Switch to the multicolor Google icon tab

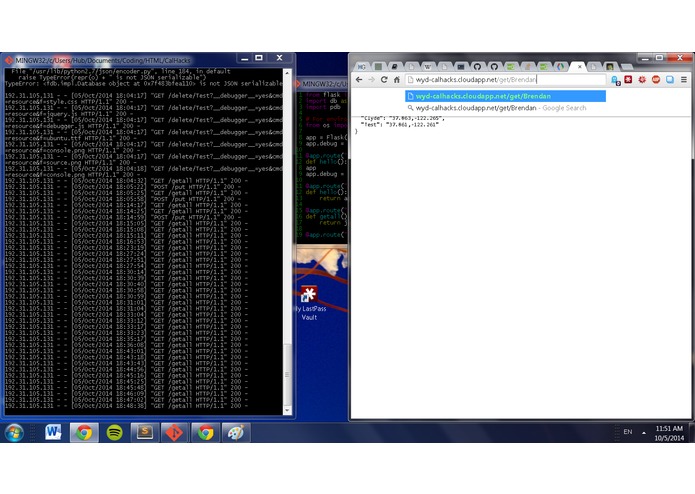[561, 66]
